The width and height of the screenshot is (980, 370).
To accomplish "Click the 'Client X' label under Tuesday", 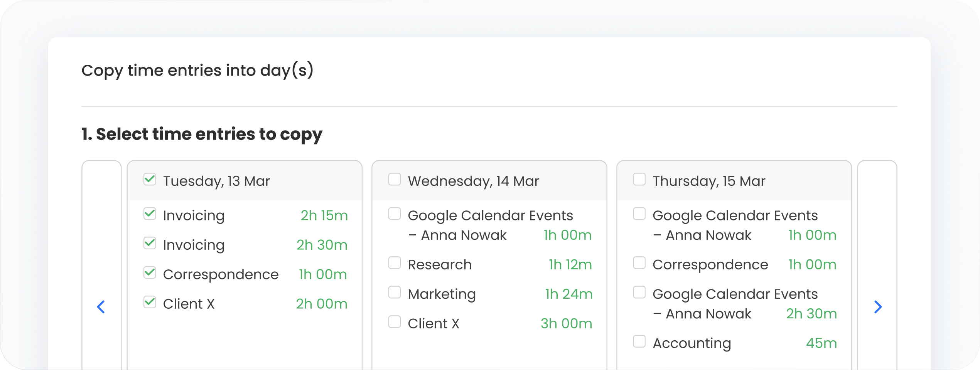I will coord(189,304).
